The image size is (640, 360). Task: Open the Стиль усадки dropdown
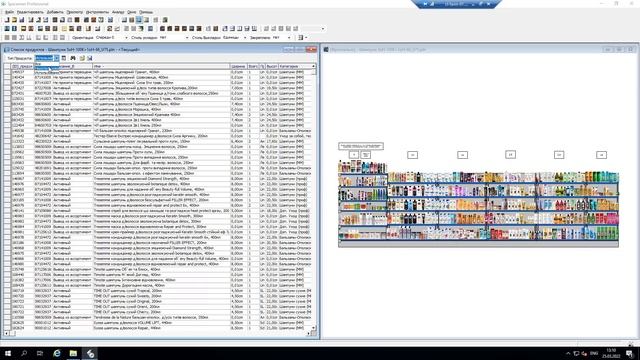187,38
